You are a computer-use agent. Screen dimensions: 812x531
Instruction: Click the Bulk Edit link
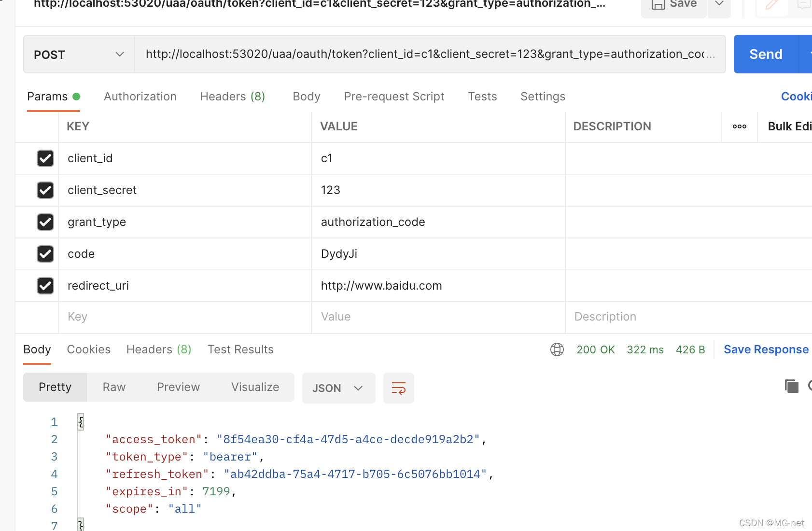pyautogui.click(x=790, y=126)
